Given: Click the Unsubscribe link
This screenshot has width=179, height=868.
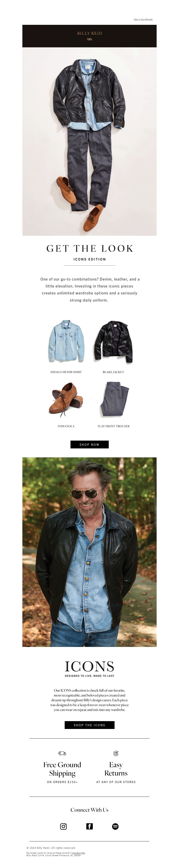Looking at the screenshot, I should coord(78,853).
